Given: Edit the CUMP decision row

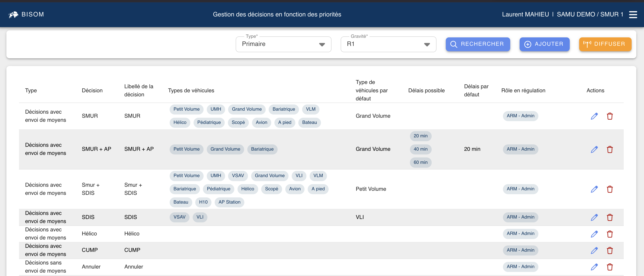Looking at the screenshot, I should click(594, 250).
